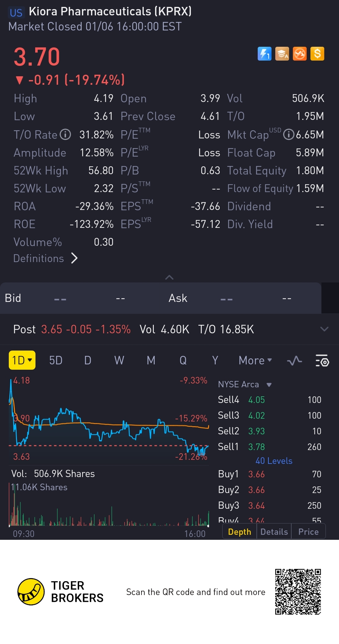Open the Definitions link

pos(46,258)
